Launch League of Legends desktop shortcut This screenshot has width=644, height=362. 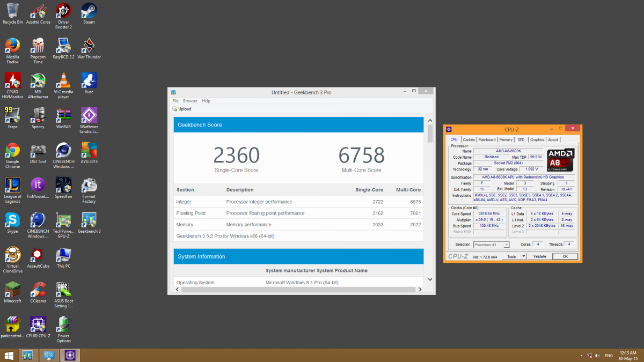click(12, 190)
